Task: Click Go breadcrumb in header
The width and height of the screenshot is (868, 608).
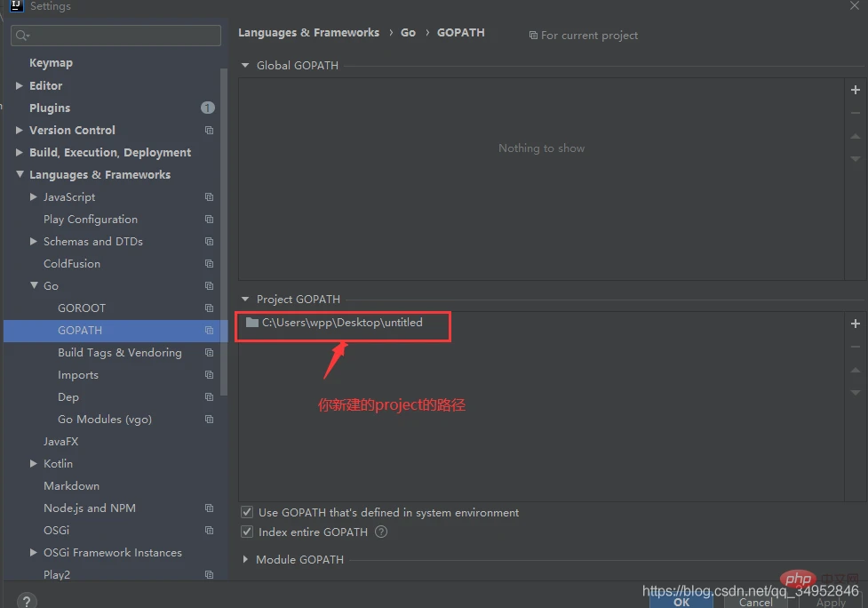Action: click(x=408, y=33)
